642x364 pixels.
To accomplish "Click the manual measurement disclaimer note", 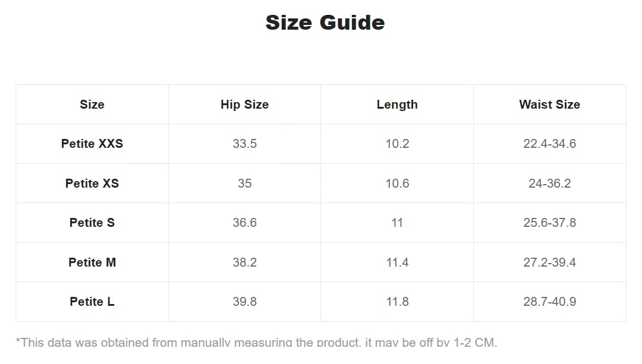I will (256, 342).
